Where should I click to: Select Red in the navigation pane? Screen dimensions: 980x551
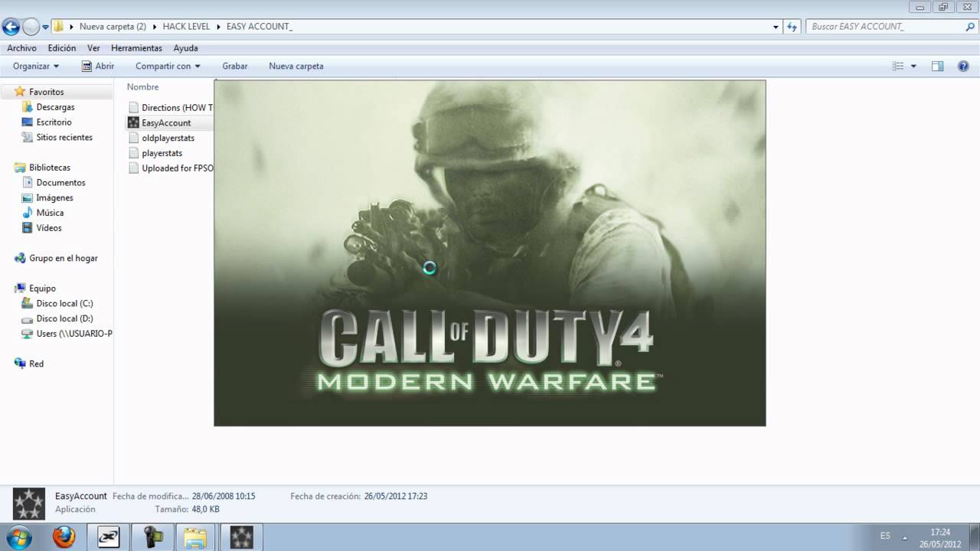36,364
